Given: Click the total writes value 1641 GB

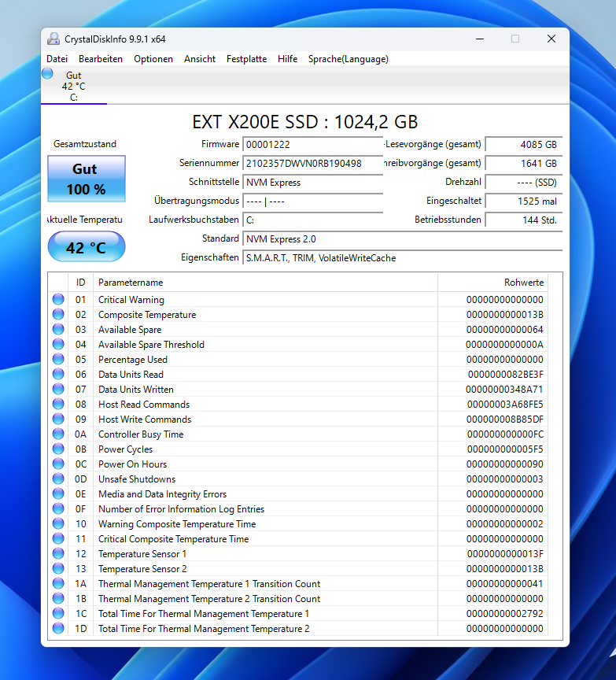Looking at the screenshot, I should pyautogui.click(x=524, y=164).
